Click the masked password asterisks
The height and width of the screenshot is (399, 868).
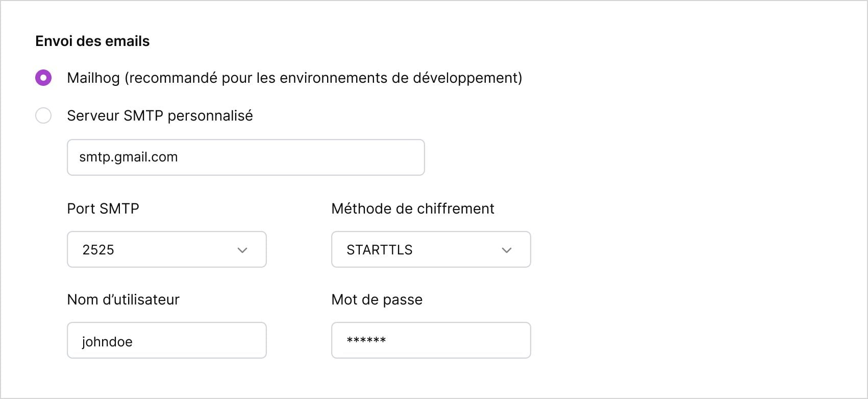pos(366,340)
